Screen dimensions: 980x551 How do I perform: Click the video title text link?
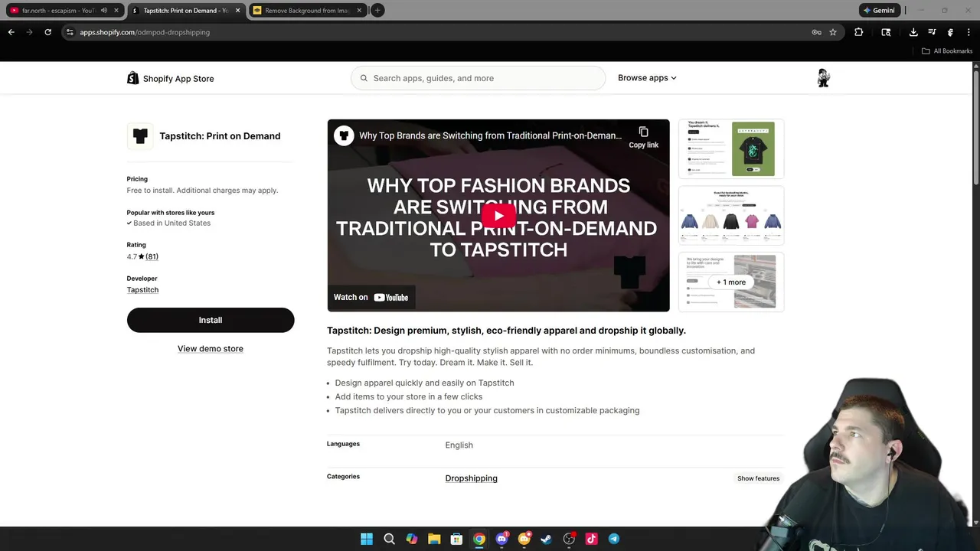click(490, 135)
